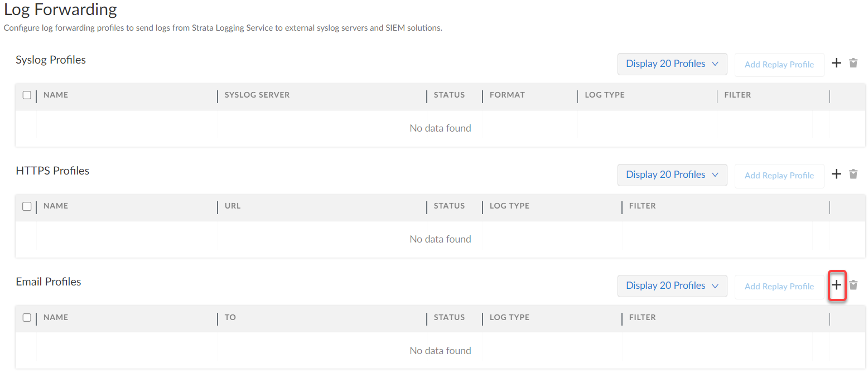
Task: Click Add Replay Profile for Syslog
Action: (779, 65)
